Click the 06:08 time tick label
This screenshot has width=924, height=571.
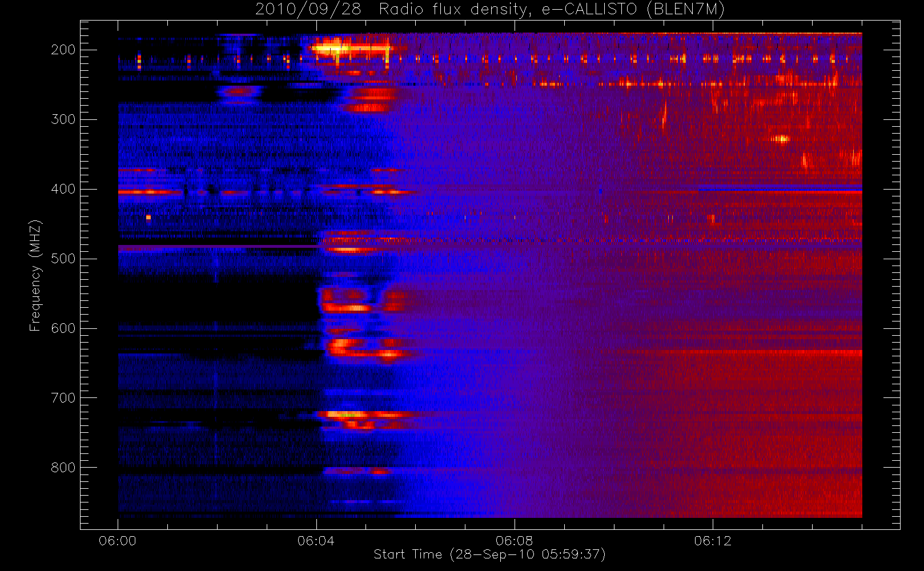coord(514,541)
